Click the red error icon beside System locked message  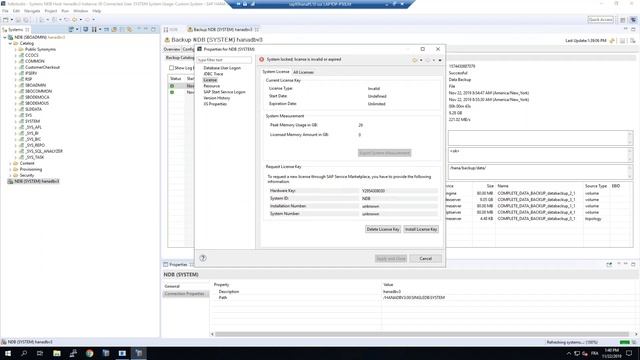pyautogui.click(x=262, y=60)
